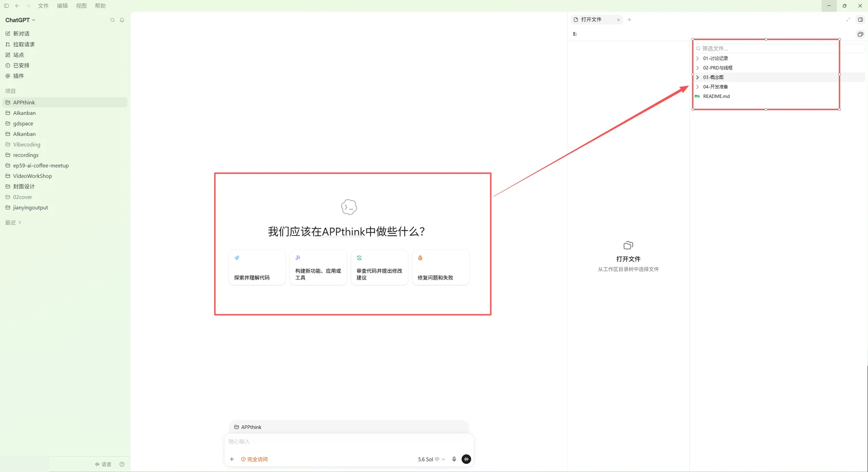The width and height of the screenshot is (868, 472).
Task: Select the Vibecoding project
Action: pyautogui.click(x=65, y=145)
